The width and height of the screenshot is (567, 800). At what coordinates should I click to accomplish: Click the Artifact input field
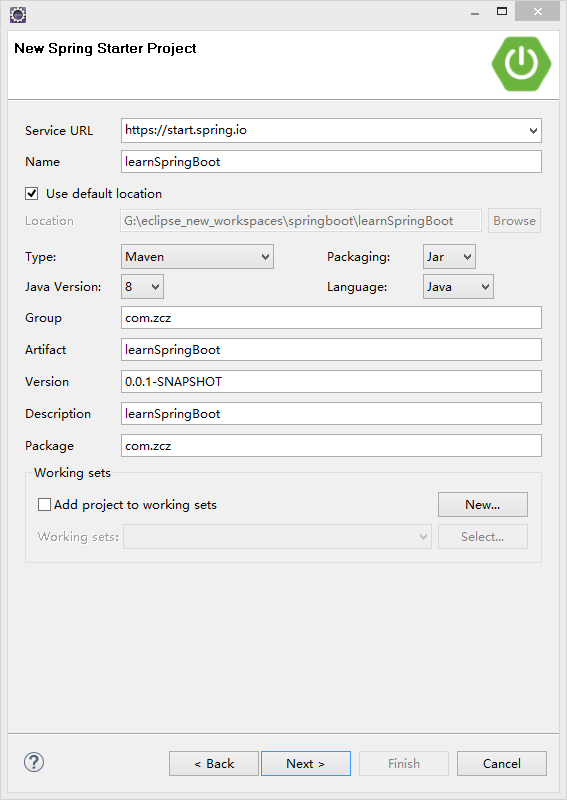tap(331, 349)
